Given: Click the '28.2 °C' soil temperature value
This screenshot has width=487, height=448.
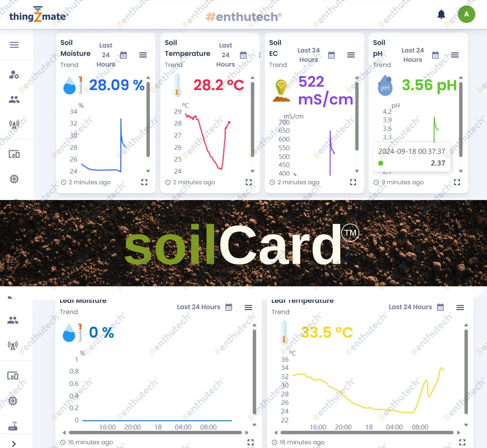Looking at the screenshot, I should 219,85.
